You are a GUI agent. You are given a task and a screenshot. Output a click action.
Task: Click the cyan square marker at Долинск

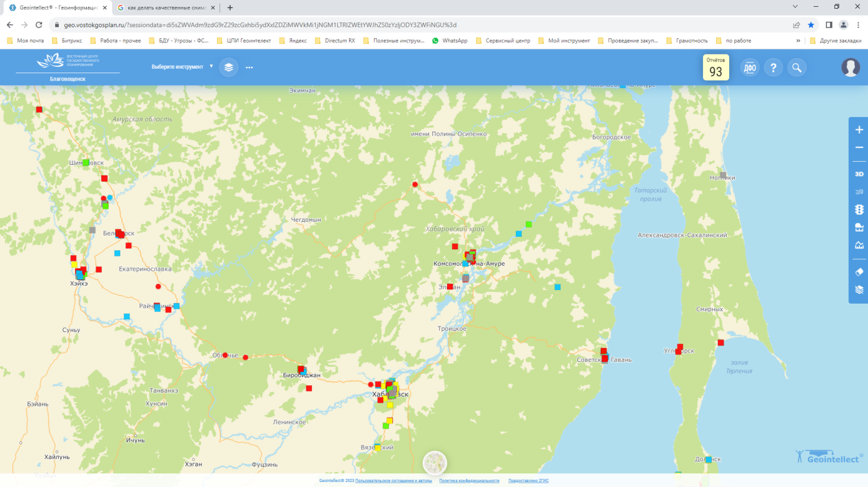coord(708,460)
